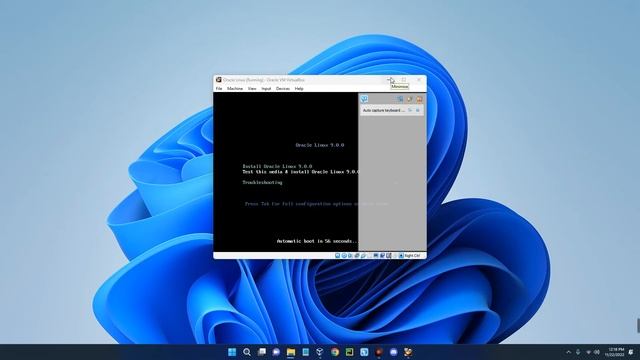Open the Machine menu
640x360 pixels.
tap(235, 89)
